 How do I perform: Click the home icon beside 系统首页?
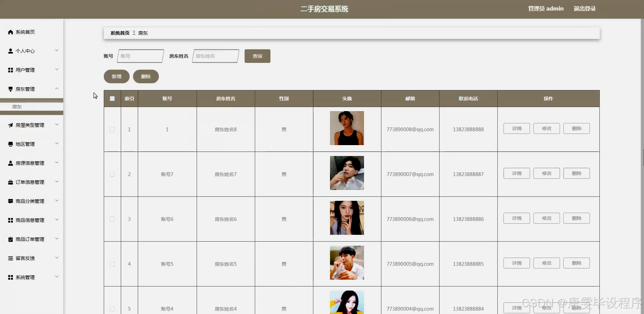click(11, 32)
